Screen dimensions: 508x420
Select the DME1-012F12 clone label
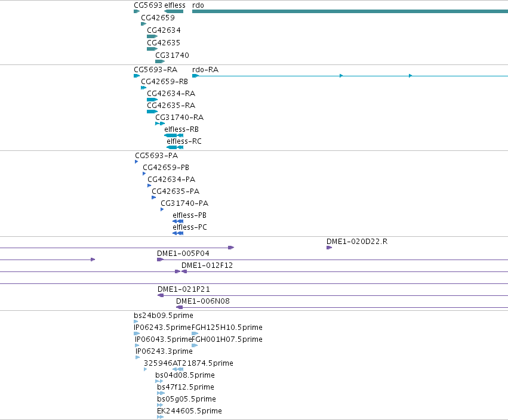[x=207, y=265]
